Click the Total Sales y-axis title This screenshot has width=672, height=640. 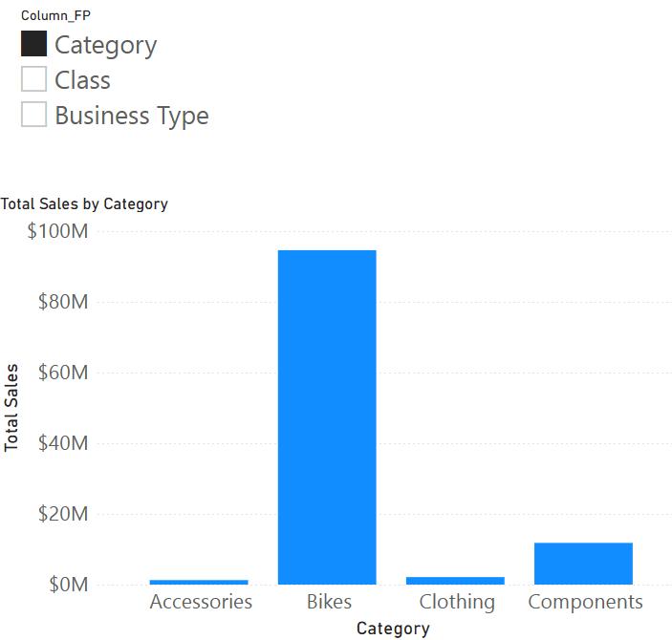pos(11,407)
